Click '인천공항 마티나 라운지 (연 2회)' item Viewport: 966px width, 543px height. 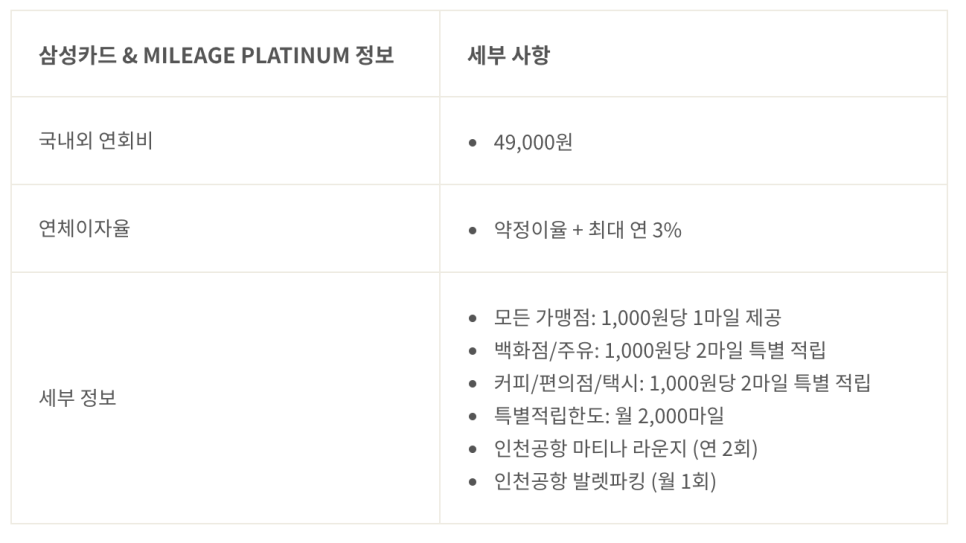point(625,449)
